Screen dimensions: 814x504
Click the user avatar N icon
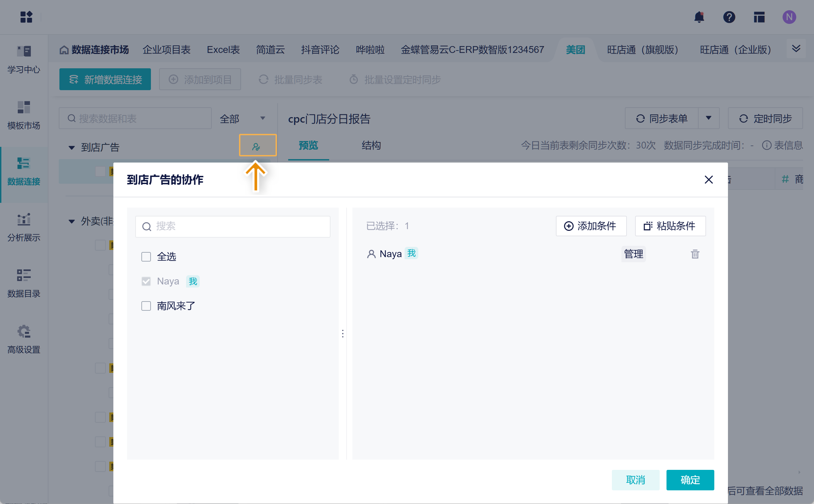789,17
